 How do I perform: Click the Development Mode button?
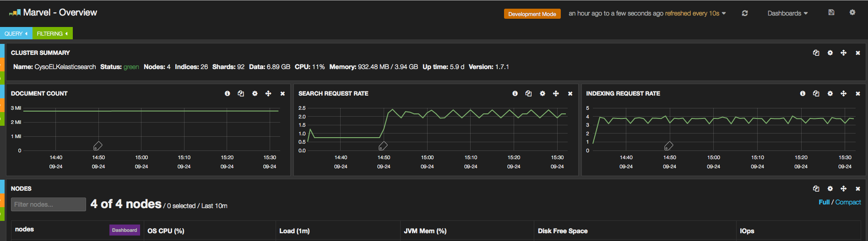[x=532, y=14]
